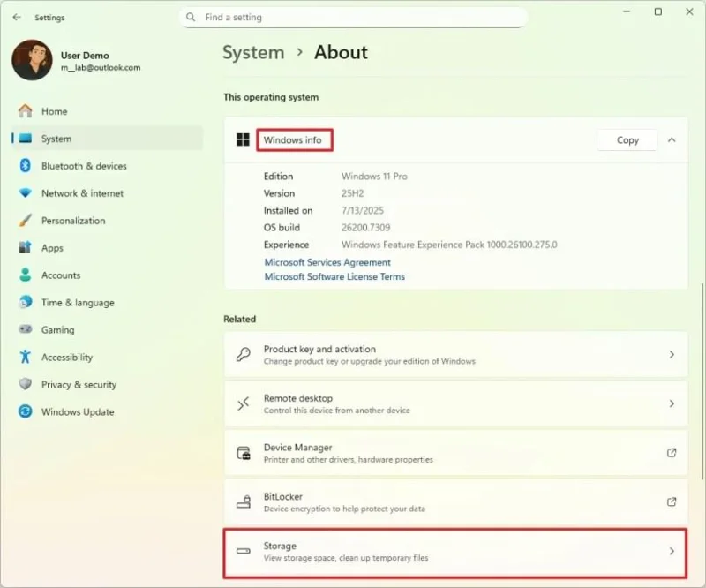The image size is (706, 588).
Task: Click the BitLocker title text
Action: (x=282, y=496)
